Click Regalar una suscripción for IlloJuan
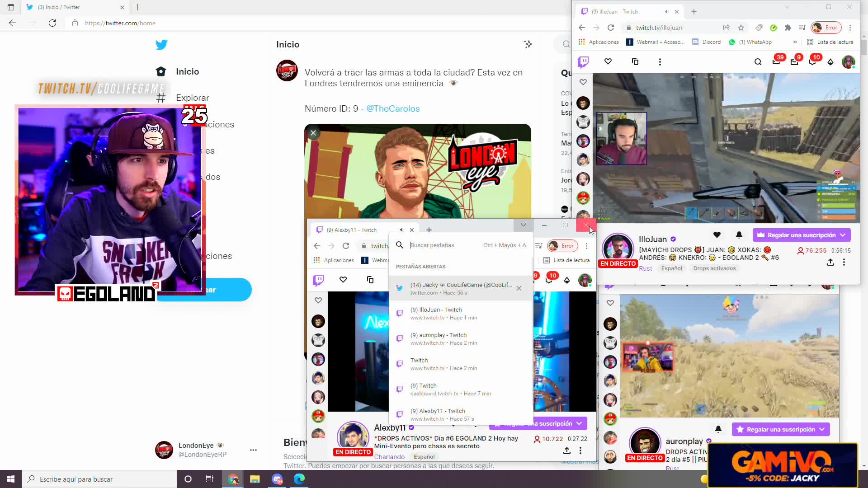 (802, 235)
